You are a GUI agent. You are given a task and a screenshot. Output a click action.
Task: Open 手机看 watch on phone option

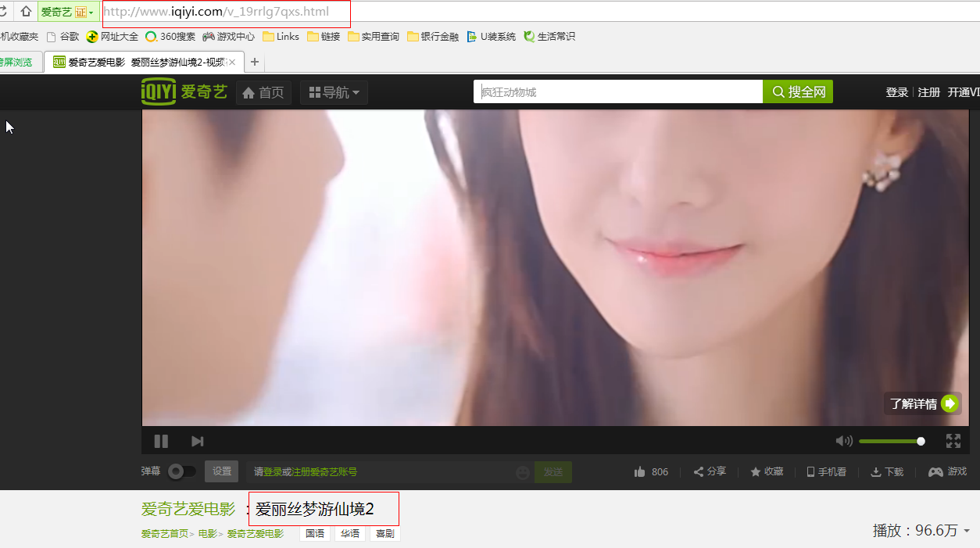(826, 471)
